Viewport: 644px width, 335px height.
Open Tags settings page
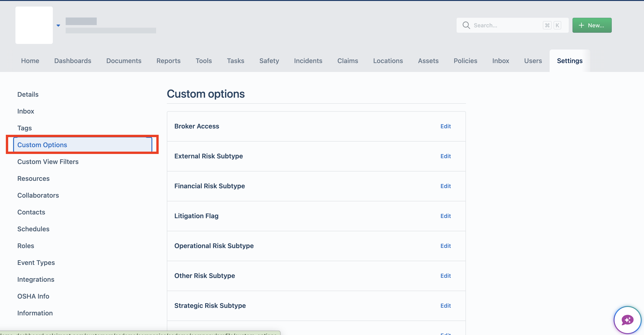25,128
